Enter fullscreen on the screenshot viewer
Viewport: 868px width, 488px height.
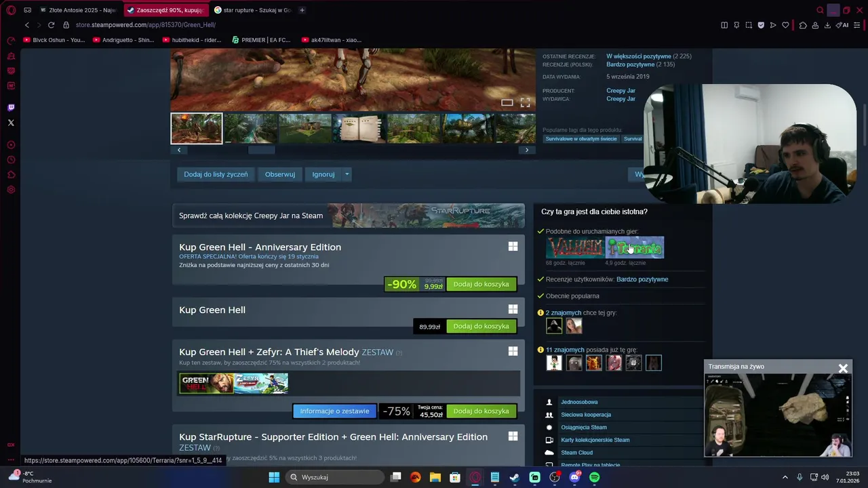click(525, 103)
